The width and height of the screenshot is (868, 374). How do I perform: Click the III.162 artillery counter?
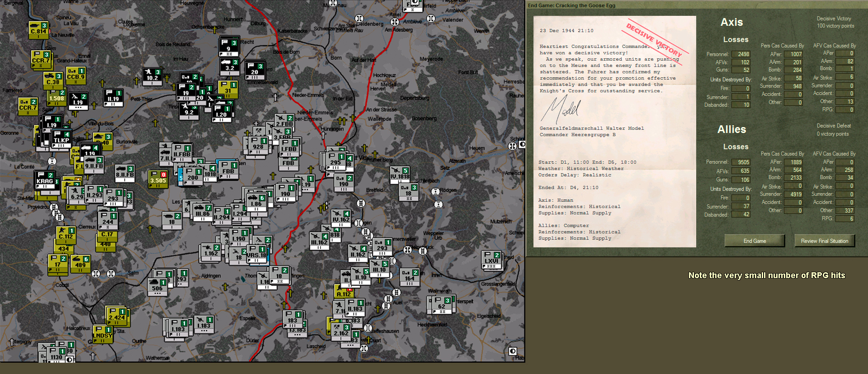(x=320, y=241)
